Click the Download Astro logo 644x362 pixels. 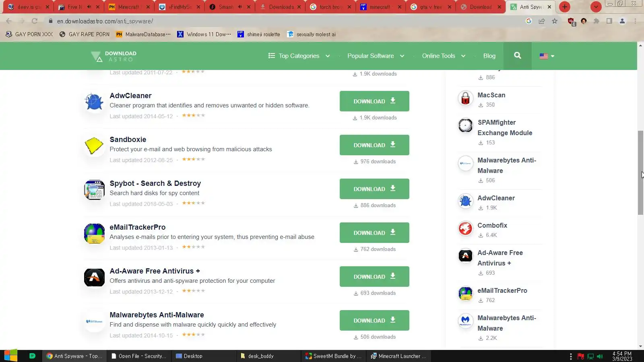click(114, 56)
